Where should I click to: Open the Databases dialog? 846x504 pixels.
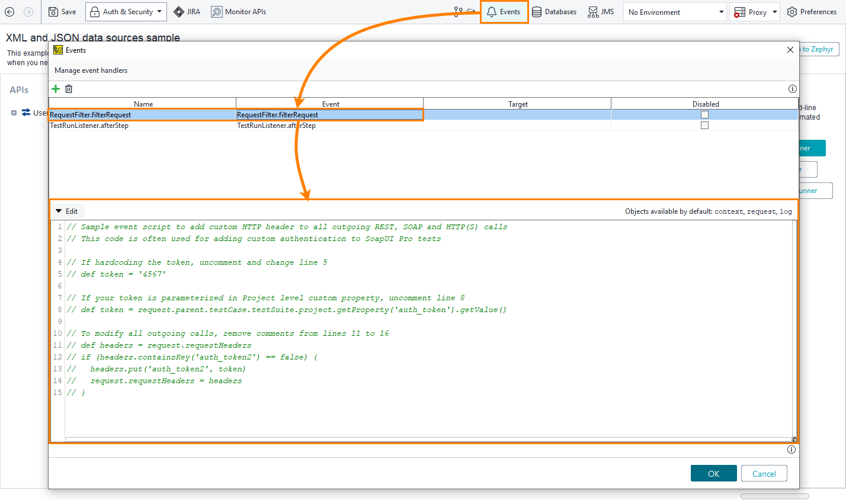(553, 11)
